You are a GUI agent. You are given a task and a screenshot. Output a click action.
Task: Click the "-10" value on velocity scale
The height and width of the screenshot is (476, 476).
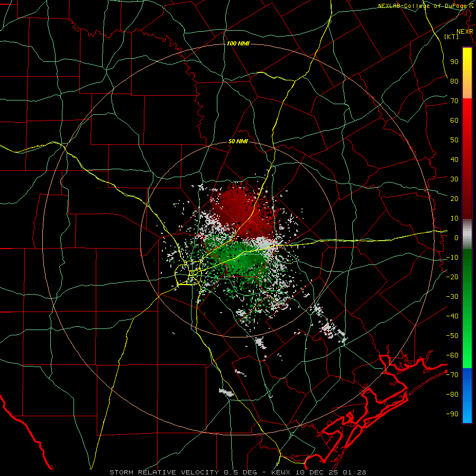pos(452,258)
